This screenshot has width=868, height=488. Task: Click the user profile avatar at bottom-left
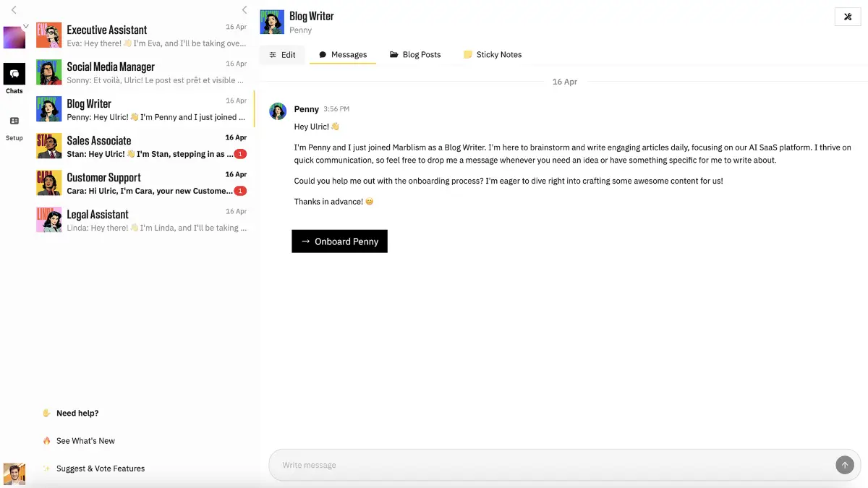[x=14, y=474]
